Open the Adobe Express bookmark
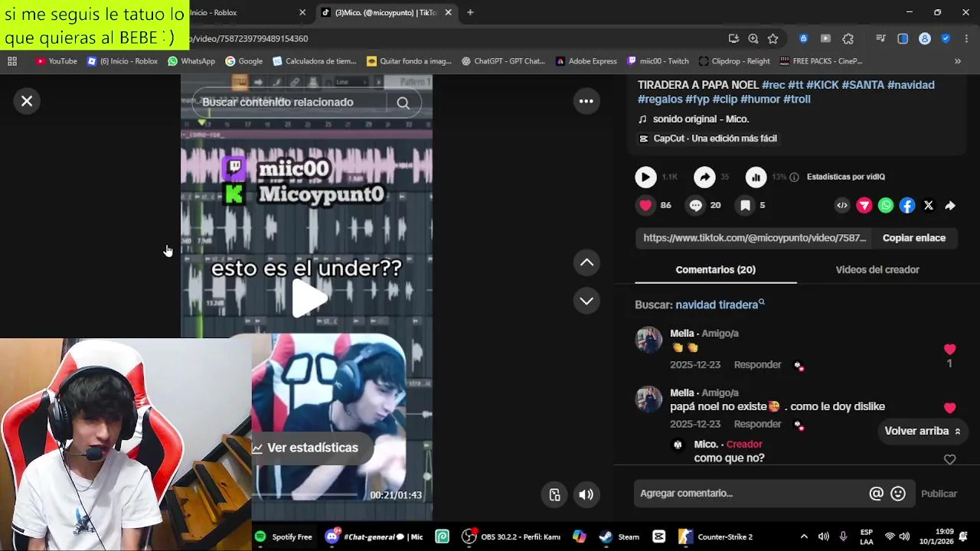Viewport: 980px width, 551px height. pos(586,61)
